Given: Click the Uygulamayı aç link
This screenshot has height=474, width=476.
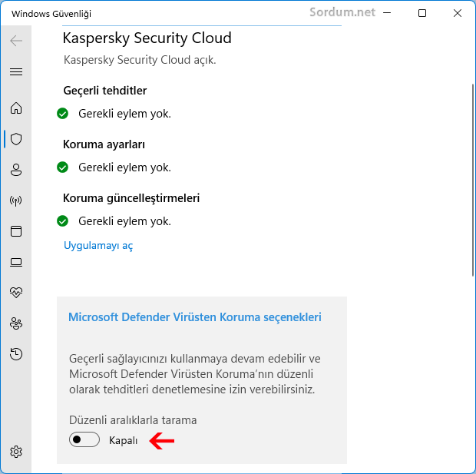Looking at the screenshot, I should (98, 246).
